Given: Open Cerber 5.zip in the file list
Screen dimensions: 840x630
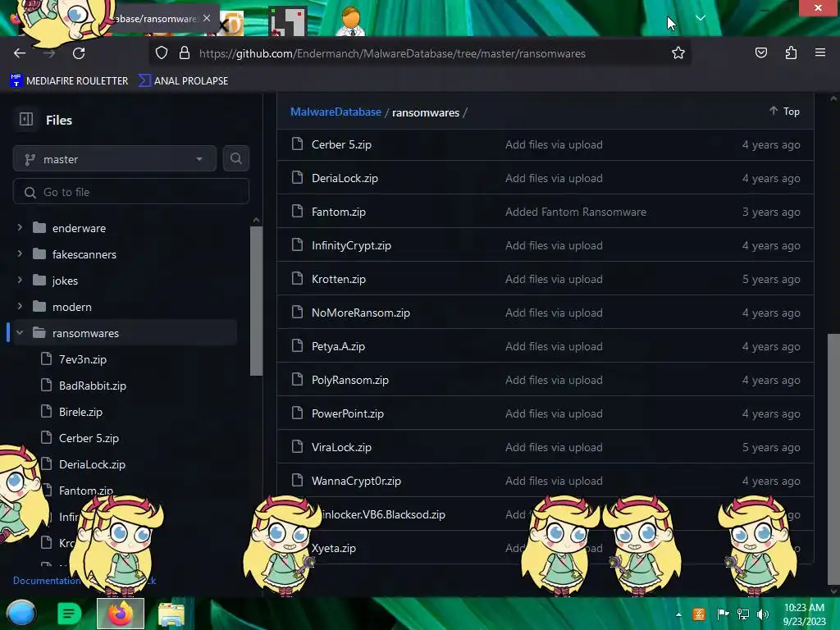Looking at the screenshot, I should pyautogui.click(x=341, y=144).
